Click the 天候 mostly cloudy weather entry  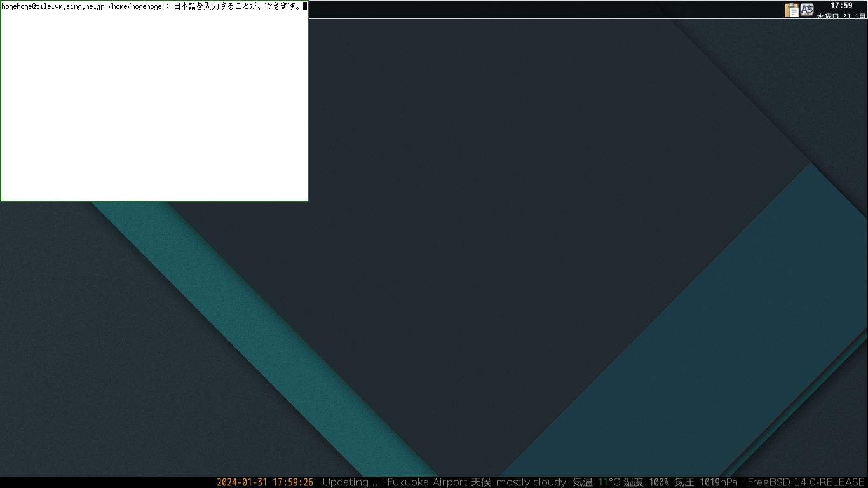coord(519,482)
